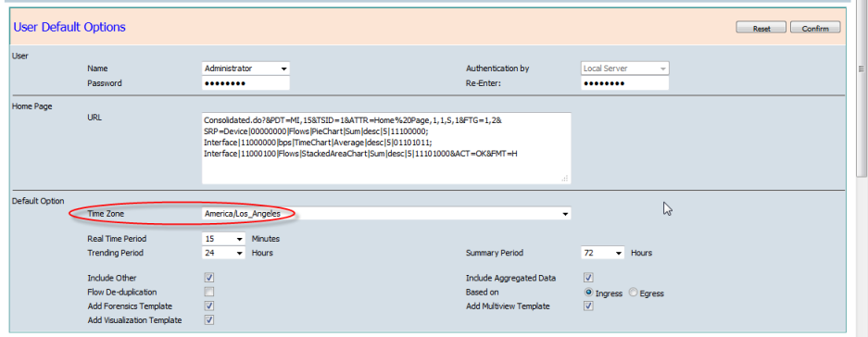Open the Time Zone dropdown
Image resolution: width=868 pixels, height=337 pixels.
(x=386, y=213)
